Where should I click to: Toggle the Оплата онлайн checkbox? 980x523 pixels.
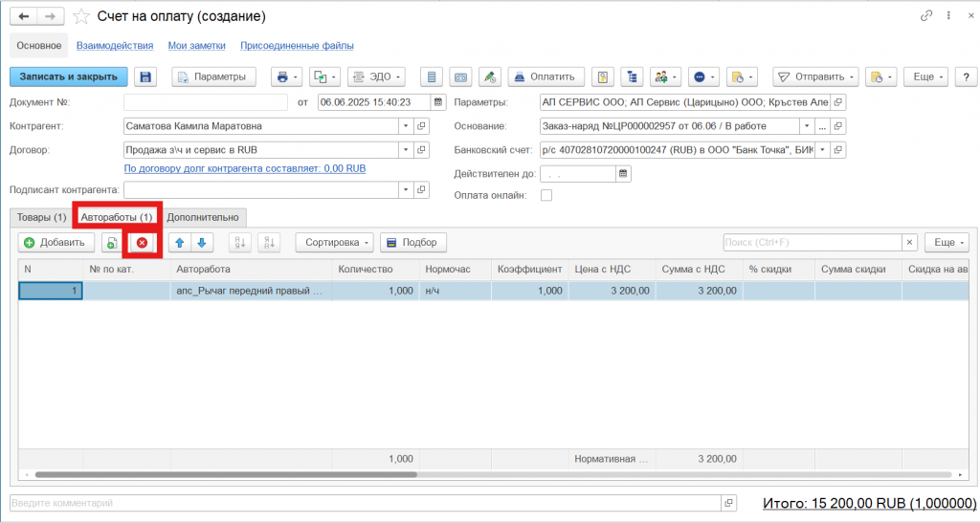[546, 196]
